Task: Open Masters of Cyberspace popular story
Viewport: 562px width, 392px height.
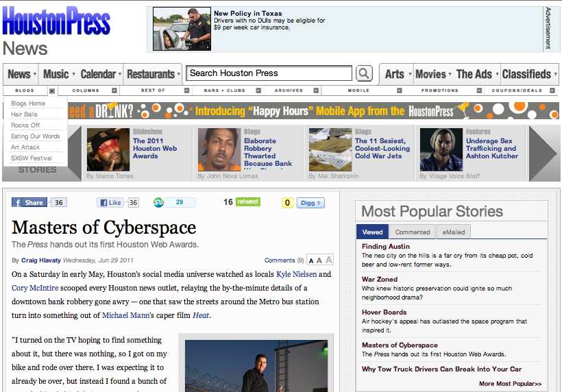Action: (400, 345)
